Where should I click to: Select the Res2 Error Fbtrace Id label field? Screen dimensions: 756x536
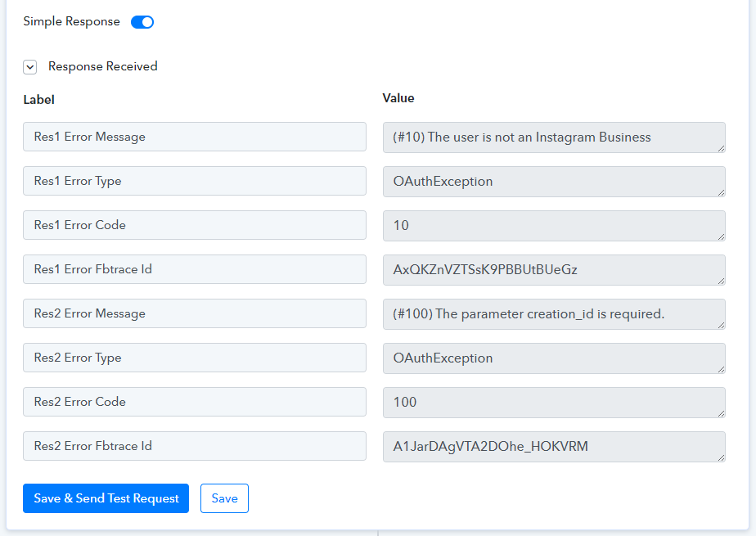[195, 446]
